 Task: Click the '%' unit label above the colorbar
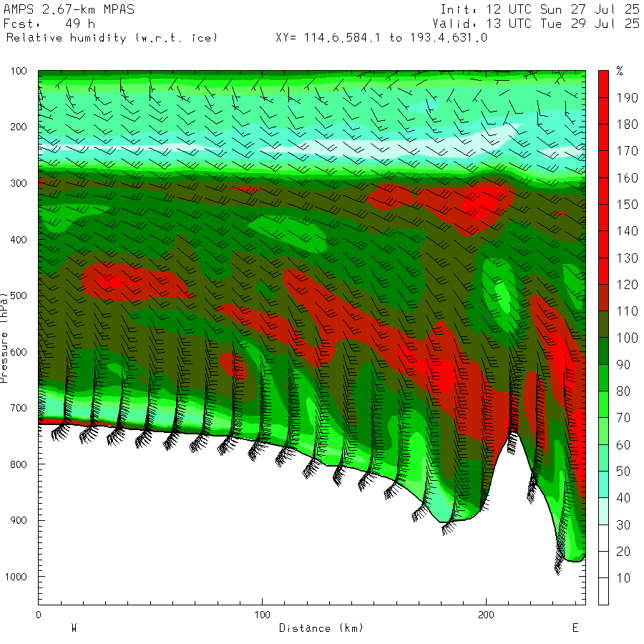pyautogui.click(x=620, y=71)
